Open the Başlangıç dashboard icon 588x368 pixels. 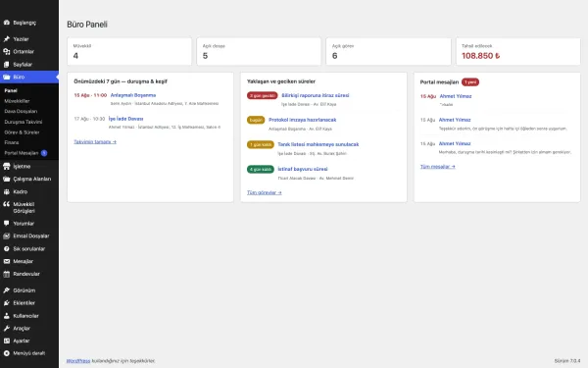tap(7, 23)
